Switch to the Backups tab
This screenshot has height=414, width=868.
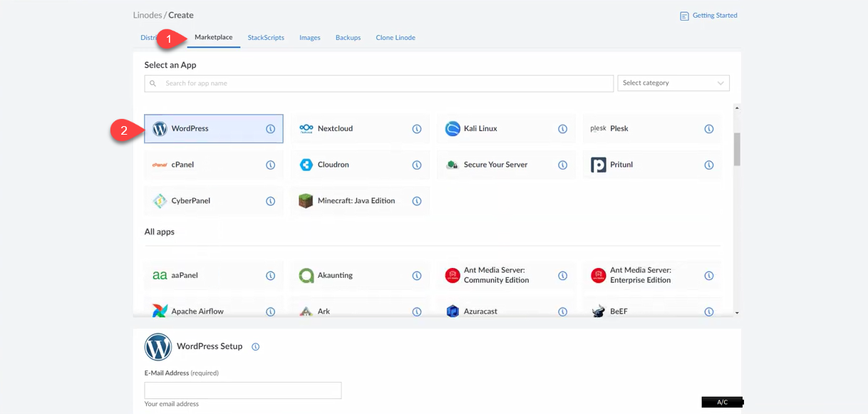coord(348,38)
